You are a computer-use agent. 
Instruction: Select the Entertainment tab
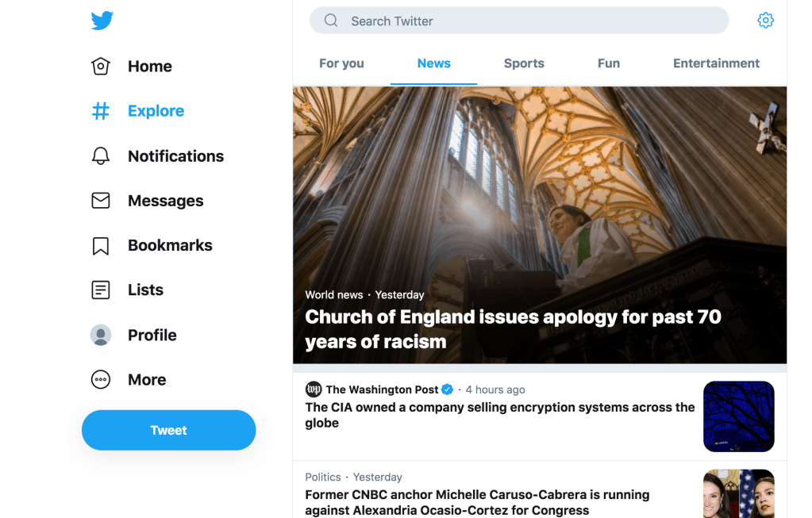point(716,63)
